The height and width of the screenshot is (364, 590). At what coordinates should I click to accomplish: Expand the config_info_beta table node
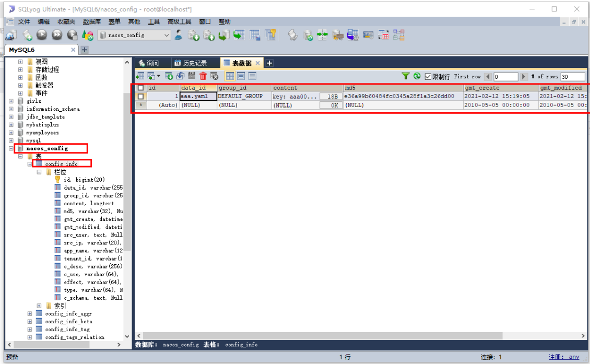point(30,322)
